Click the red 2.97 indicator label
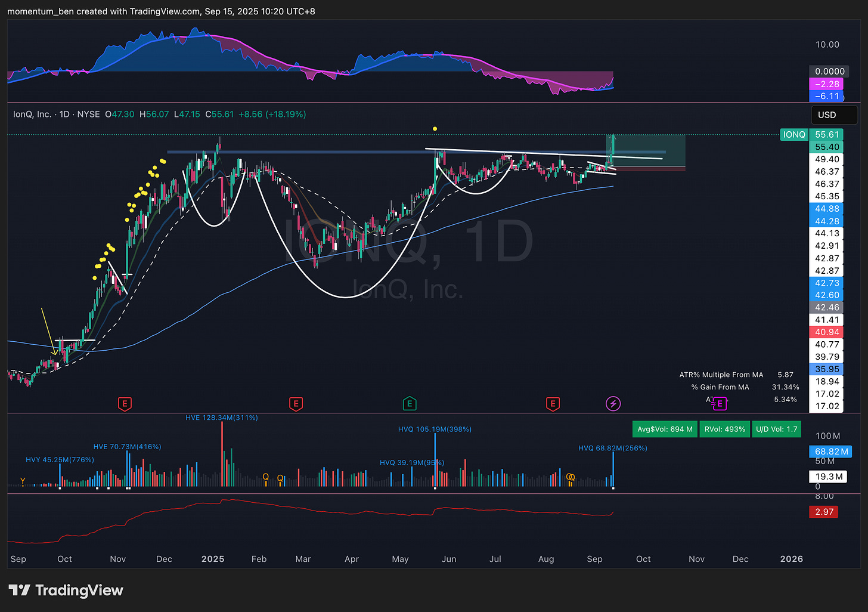 coord(824,512)
